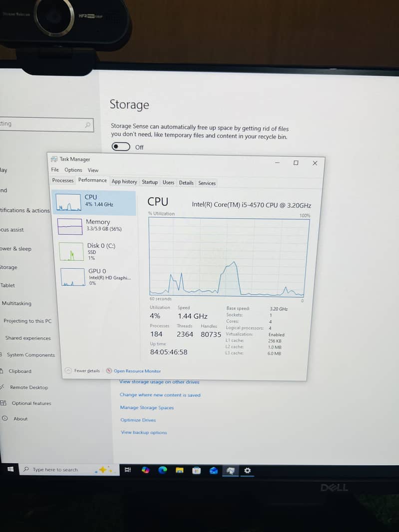Screen dimensions: 399x532
Task: Open Power & sleep settings
Action: tap(15, 249)
